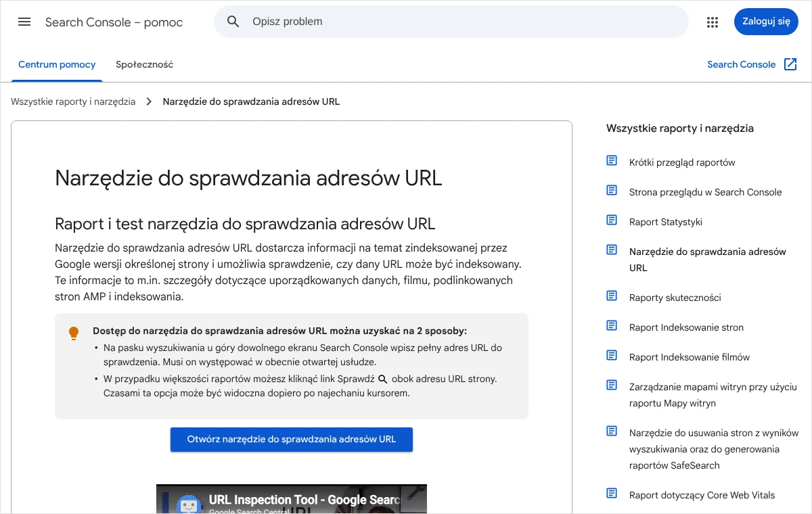
Task: Click the document icon beside Raport Indeksowanie filmów
Action: point(612,356)
